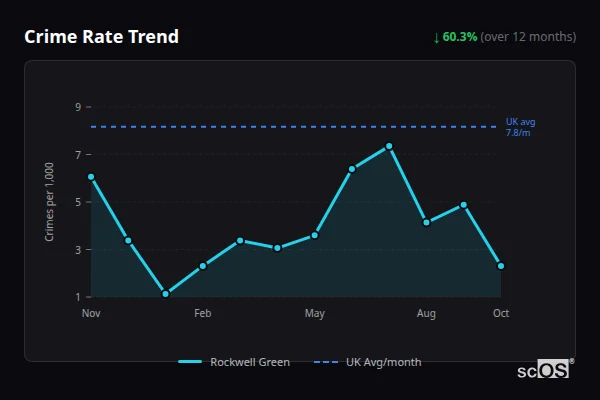Screen dimensions: 600x400
Task: Click the Feb data point on the chart
Action: [x=203, y=266]
